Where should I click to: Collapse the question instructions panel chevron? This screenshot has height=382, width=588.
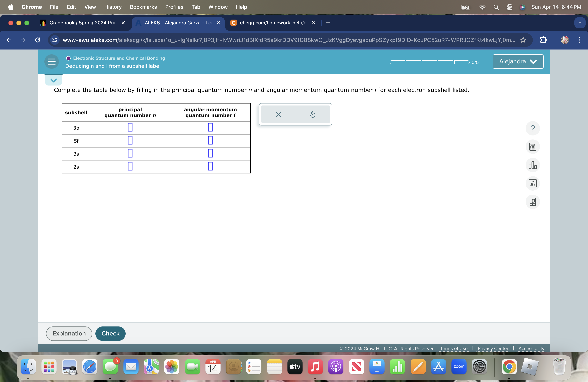[x=53, y=80]
